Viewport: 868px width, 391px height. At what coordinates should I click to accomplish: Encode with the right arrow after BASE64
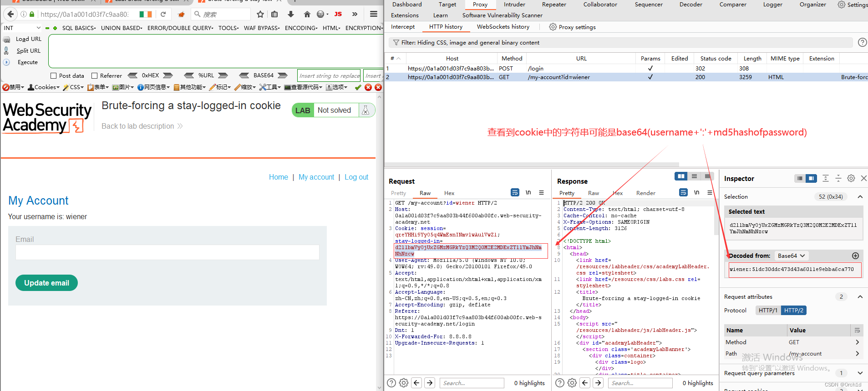pyautogui.click(x=283, y=75)
